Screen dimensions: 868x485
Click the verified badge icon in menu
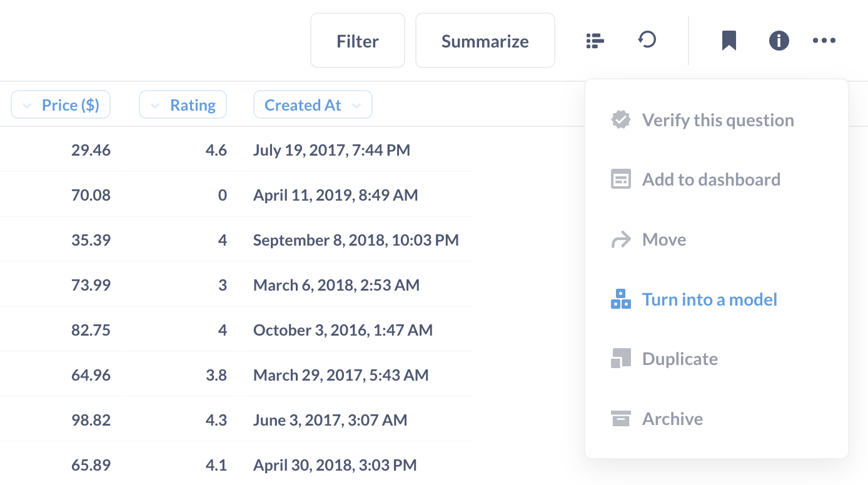620,120
